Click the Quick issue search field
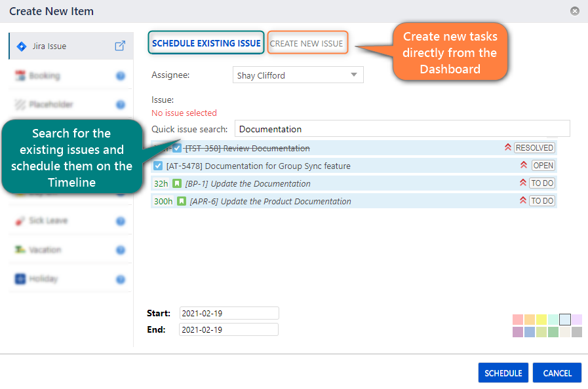This screenshot has width=588, height=389. [x=402, y=129]
